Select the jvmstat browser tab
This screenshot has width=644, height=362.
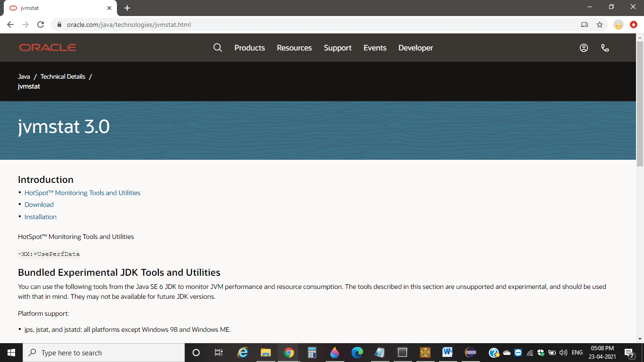[60, 8]
